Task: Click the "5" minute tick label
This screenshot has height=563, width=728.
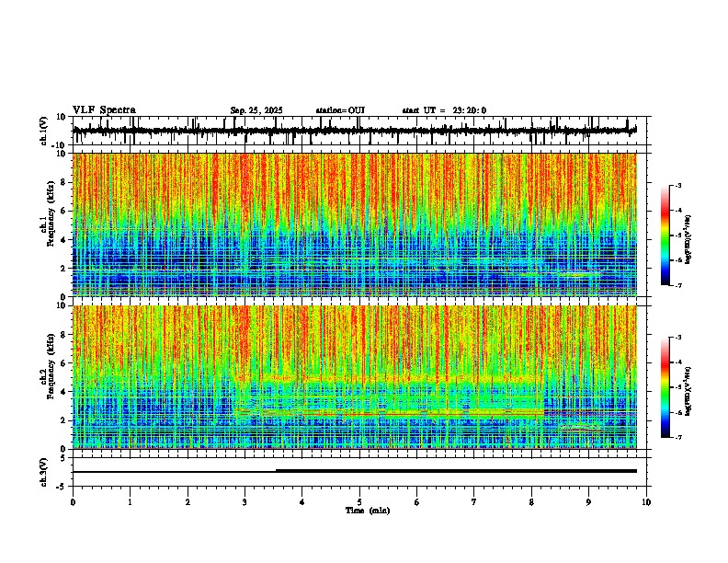Action: point(359,502)
